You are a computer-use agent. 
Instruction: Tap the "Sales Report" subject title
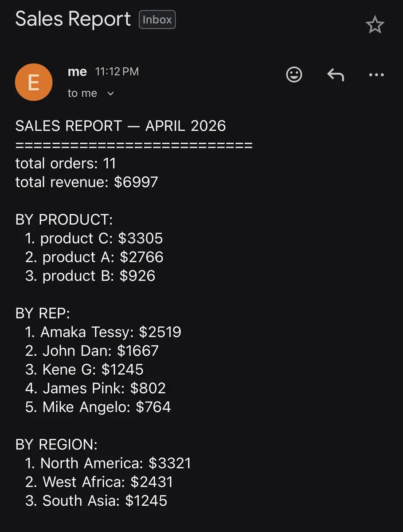(73, 19)
